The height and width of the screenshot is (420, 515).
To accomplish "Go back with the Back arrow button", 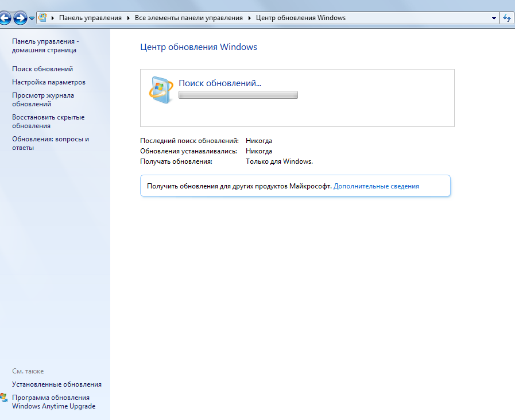I will pos(5,18).
